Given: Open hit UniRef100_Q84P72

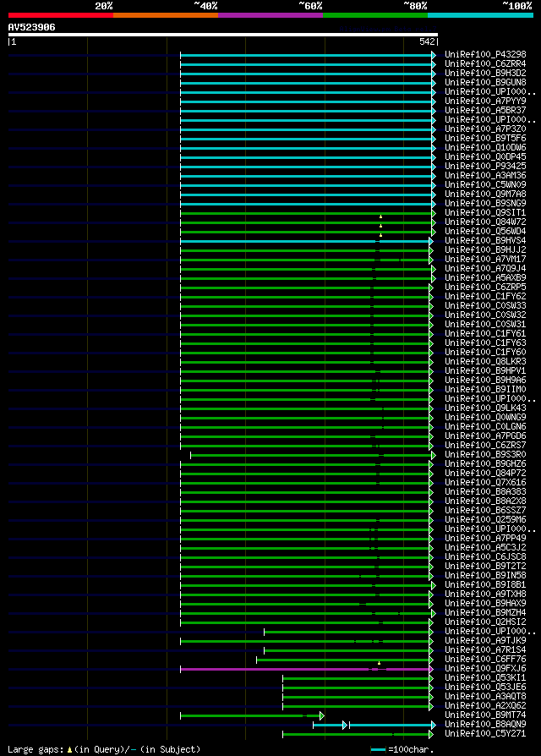Looking at the screenshot, I should (x=485, y=473).
